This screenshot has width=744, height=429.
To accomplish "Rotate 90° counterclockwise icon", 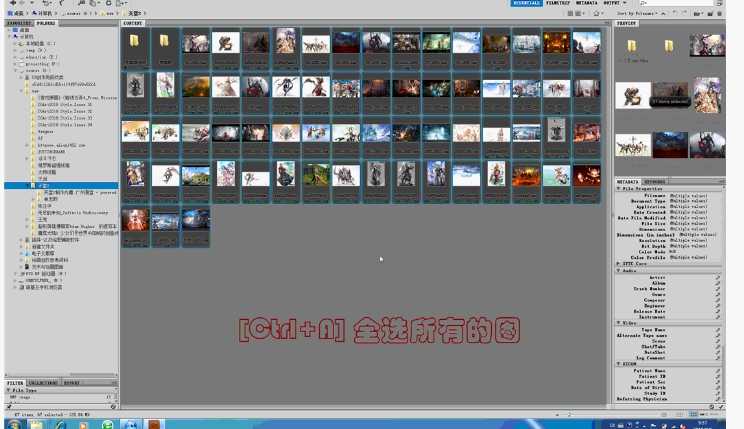I will pos(674,14).
